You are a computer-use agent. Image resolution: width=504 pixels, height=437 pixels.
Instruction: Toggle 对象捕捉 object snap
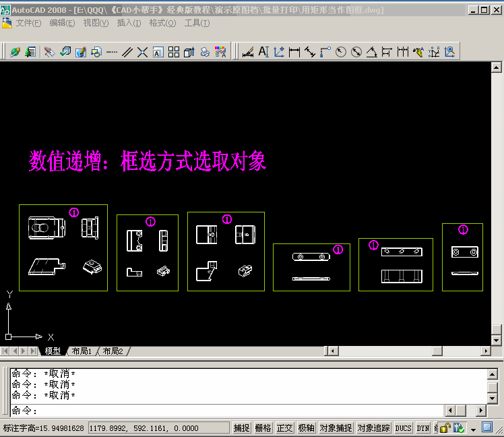336,428
